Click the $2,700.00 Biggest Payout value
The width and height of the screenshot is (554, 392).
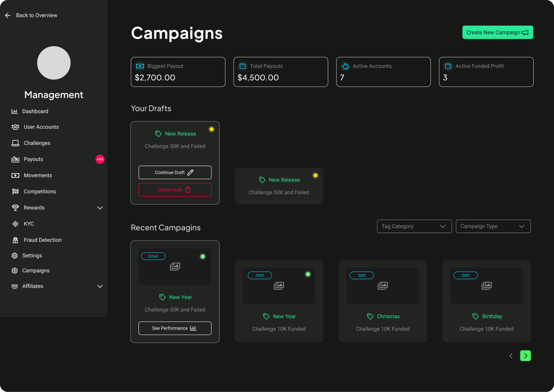(x=155, y=78)
